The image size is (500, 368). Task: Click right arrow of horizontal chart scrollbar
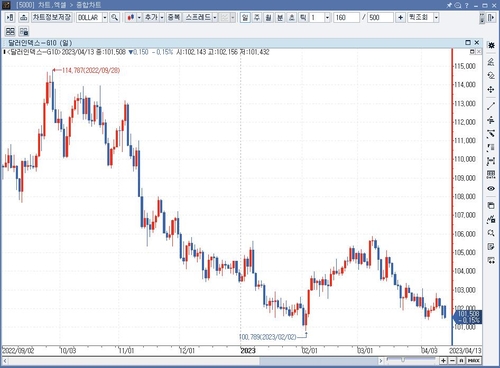click(x=381, y=361)
